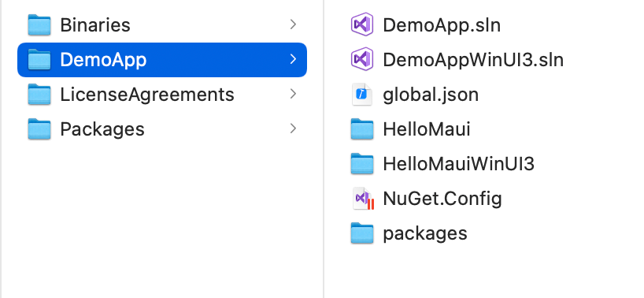Expand the Binaries folder chevron
The height and width of the screenshot is (298, 644).
(x=293, y=24)
